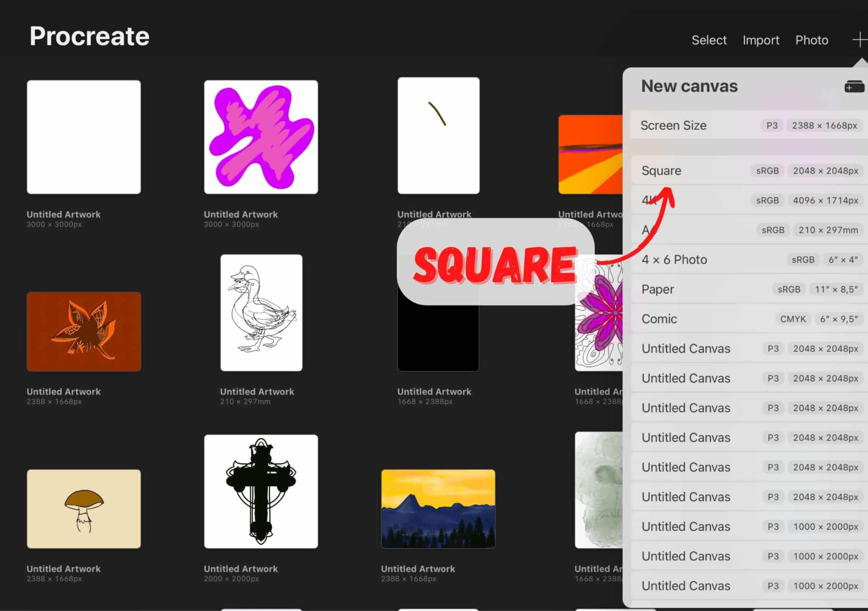Choose the Screen Size canvas preset
The width and height of the screenshot is (868, 611).
pos(749,125)
